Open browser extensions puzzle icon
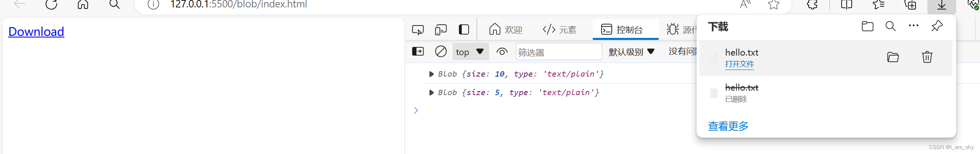Screen dimensions: 980x154 [812, 5]
